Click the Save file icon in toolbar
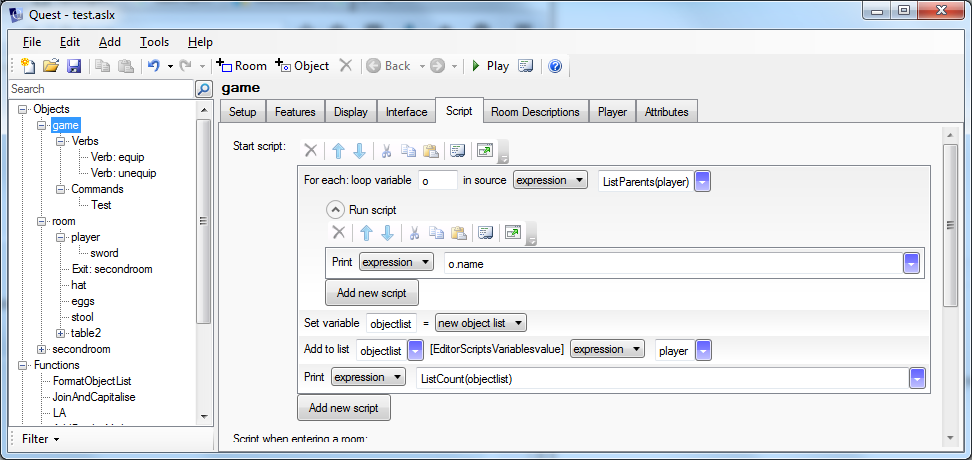The height and width of the screenshot is (460, 972). pyautogui.click(x=74, y=66)
